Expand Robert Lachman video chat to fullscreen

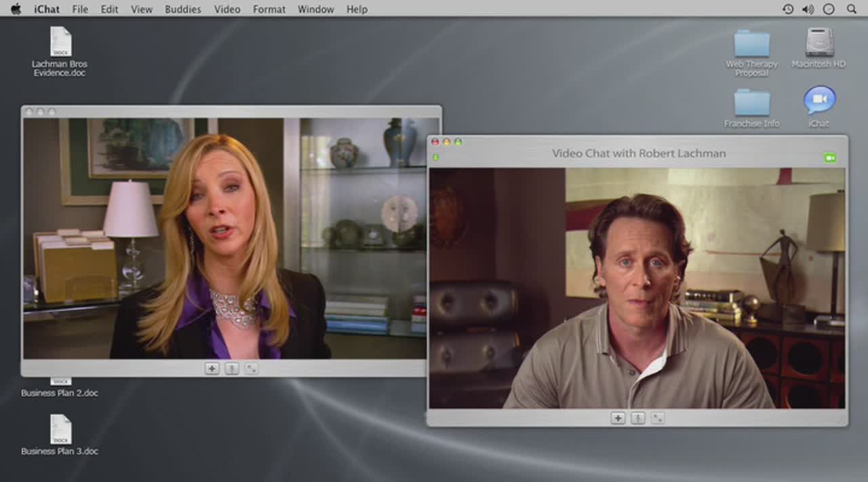click(657, 418)
